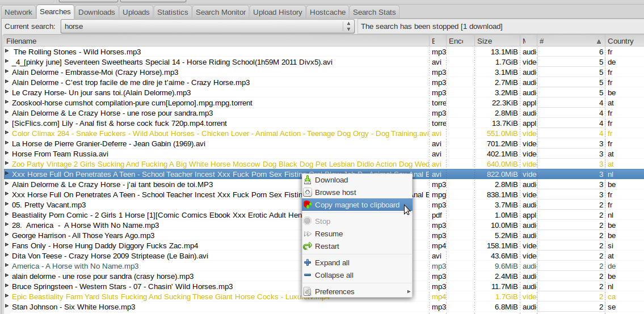Expand La Horse de Pierre Granier-Deferre row
The height and width of the screenshot is (314, 644).
pyautogui.click(x=7, y=143)
